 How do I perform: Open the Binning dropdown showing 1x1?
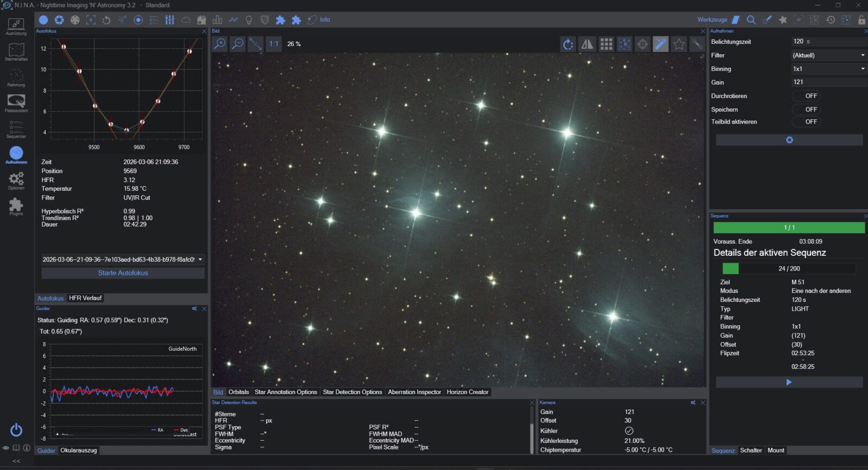point(828,69)
